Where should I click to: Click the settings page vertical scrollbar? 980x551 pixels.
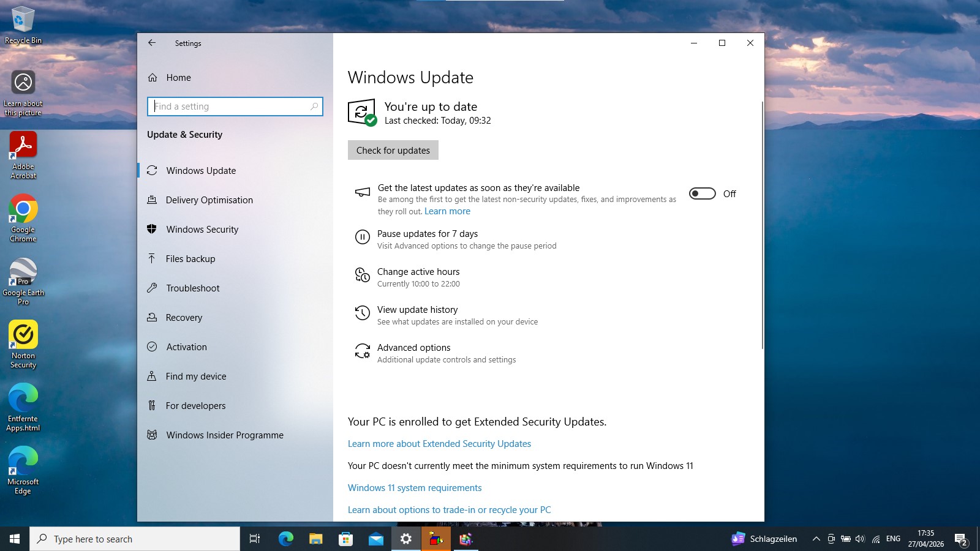click(763, 225)
